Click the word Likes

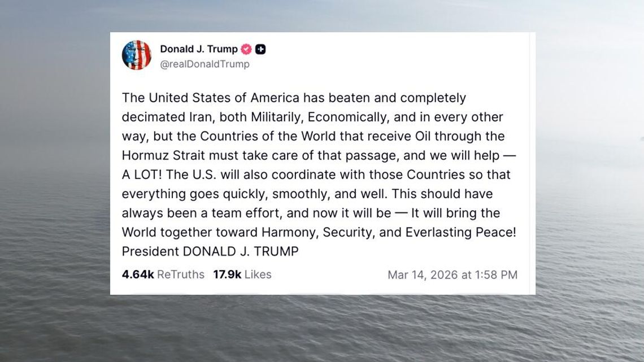258,274
